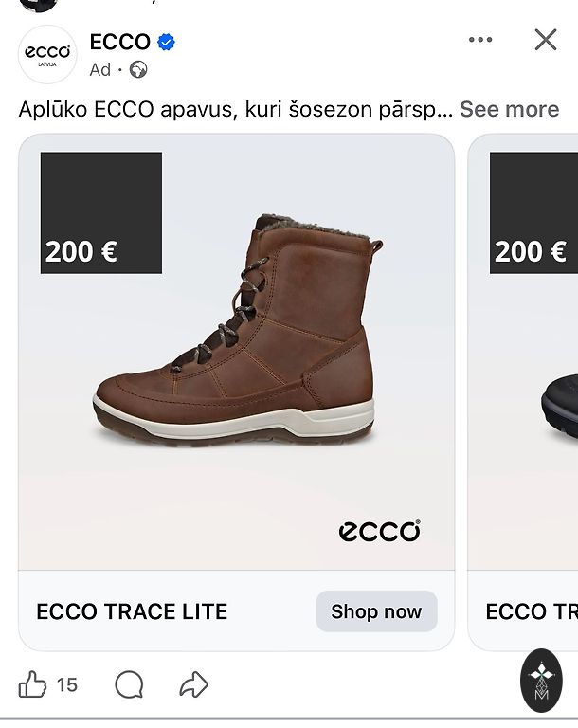Image resolution: width=578 pixels, height=728 pixels.
Task: Click the blue verified badge beside ECCO
Action: tap(167, 42)
